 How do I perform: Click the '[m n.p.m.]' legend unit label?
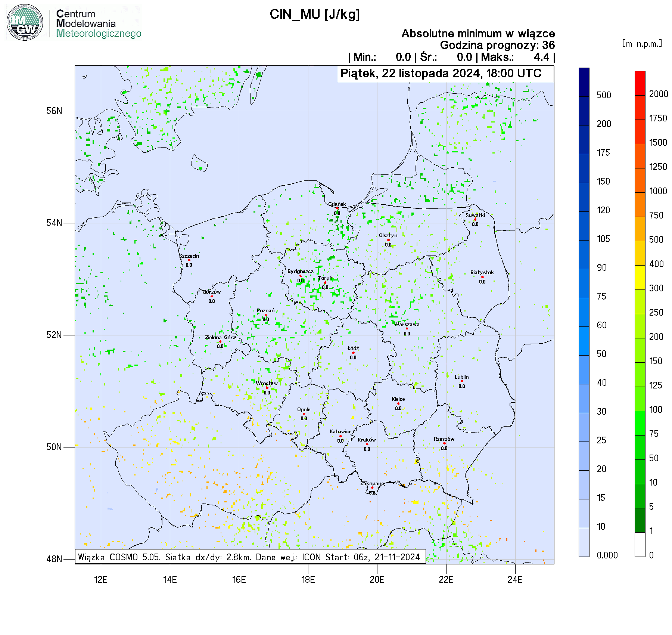(x=642, y=44)
